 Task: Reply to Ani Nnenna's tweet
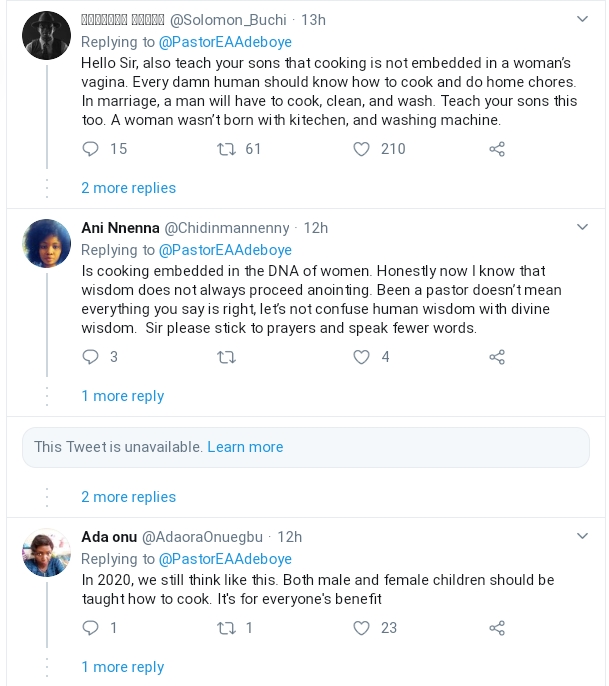[x=91, y=357]
